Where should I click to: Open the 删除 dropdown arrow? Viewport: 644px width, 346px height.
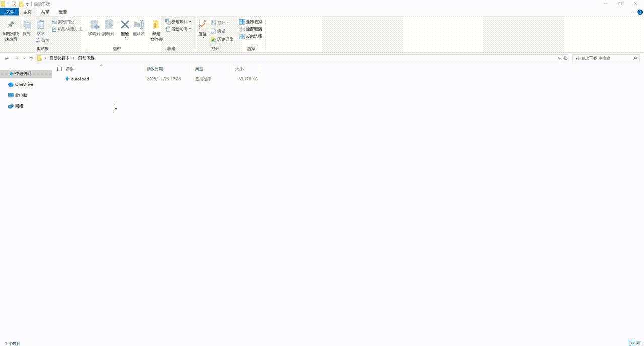click(x=125, y=37)
